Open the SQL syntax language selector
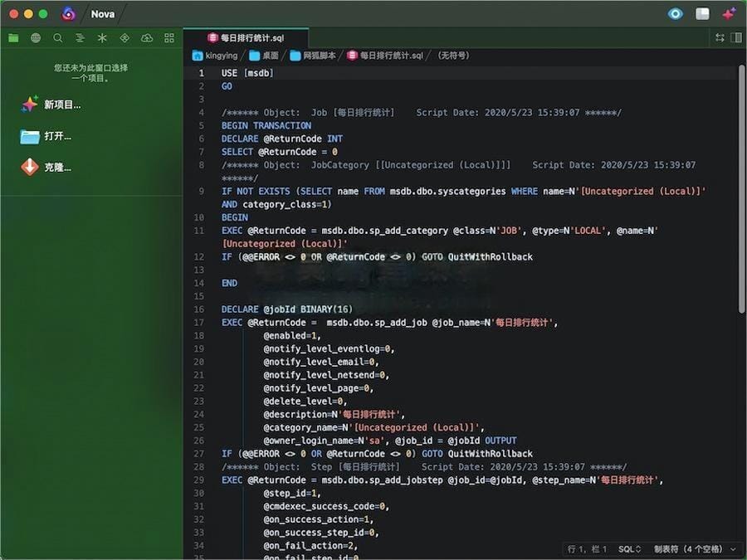This screenshot has width=747, height=560. point(629,549)
